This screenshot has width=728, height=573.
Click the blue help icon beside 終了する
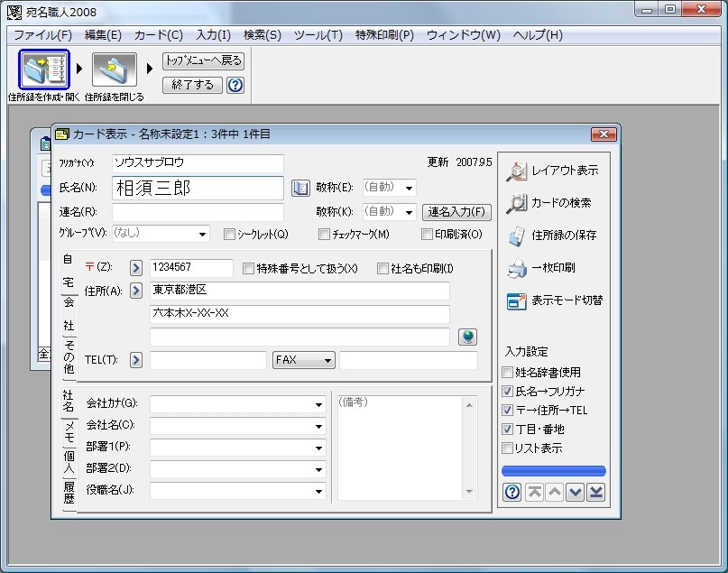click(235, 86)
